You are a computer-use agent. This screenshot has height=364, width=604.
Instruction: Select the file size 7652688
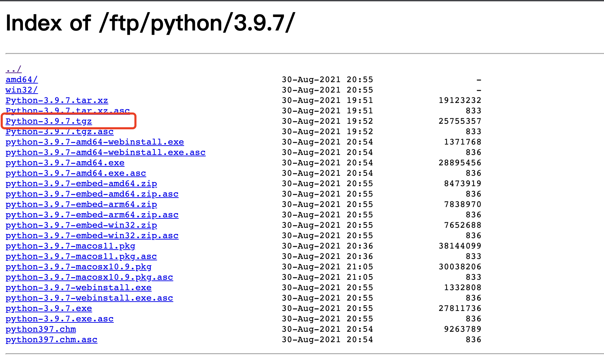463,225
